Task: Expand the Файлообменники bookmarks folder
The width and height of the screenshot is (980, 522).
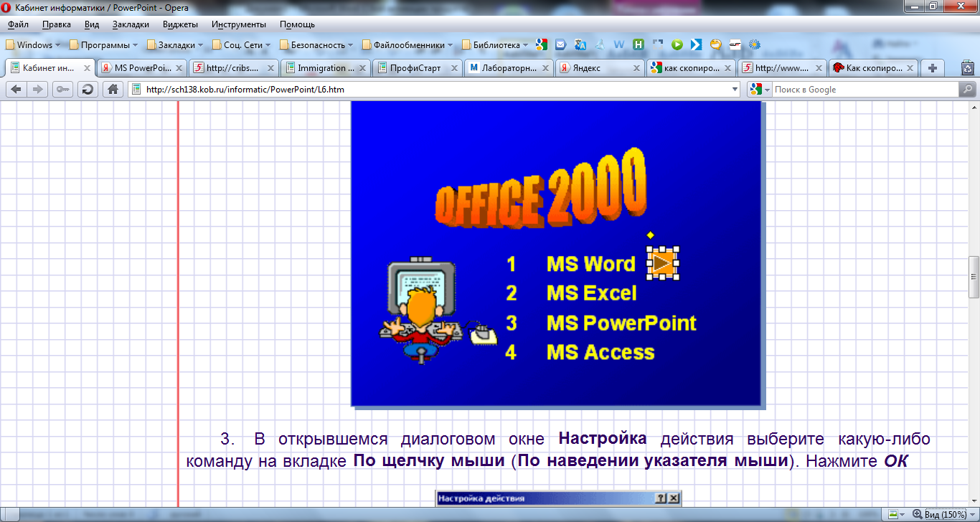Action: (407, 44)
